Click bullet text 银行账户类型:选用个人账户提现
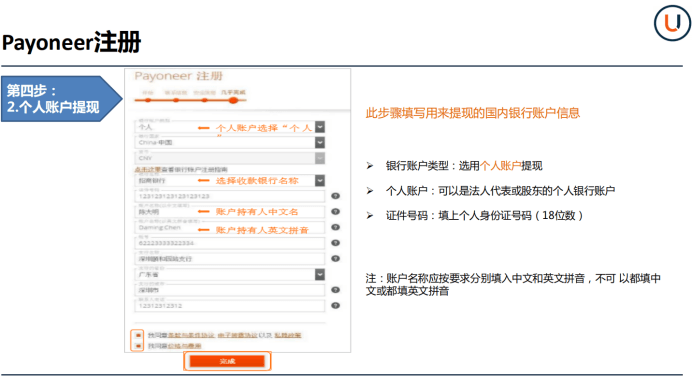This screenshot has height=379, width=692. pyautogui.click(x=464, y=166)
